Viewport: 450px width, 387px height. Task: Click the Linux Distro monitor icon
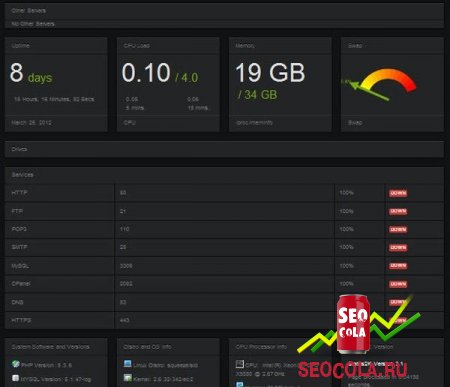pyautogui.click(x=127, y=364)
